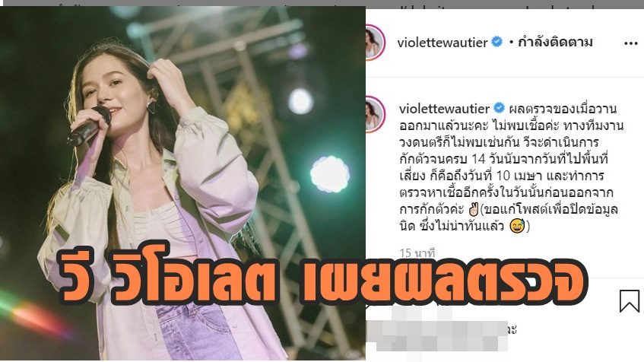This screenshot has height=362, width=644.
Task: Open violettewautier username in the caption
Action: tap(444, 109)
